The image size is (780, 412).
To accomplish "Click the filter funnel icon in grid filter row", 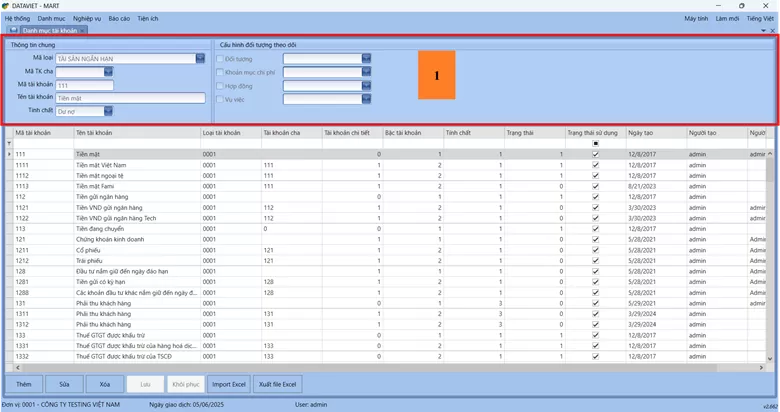I will pos(9,143).
